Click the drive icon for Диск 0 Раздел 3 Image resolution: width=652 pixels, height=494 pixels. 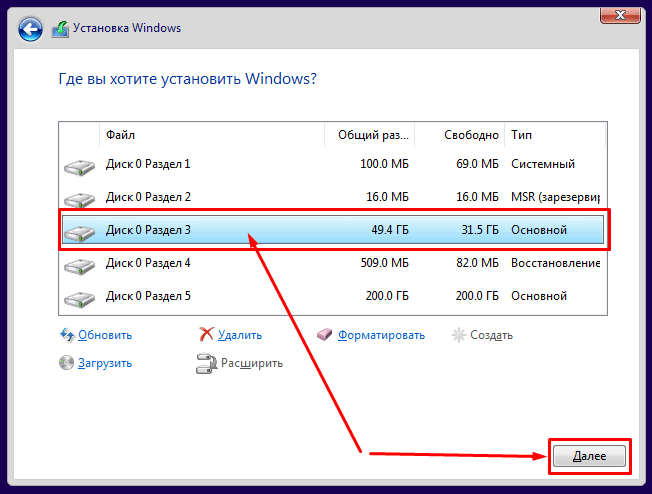point(79,233)
